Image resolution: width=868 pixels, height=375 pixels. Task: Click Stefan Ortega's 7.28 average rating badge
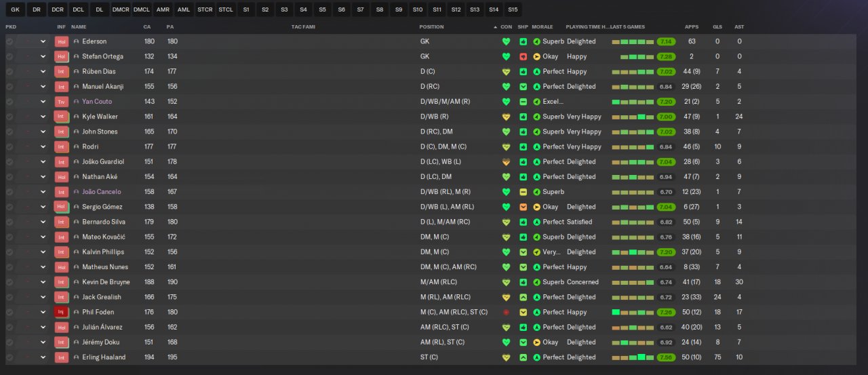[x=666, y=56]
